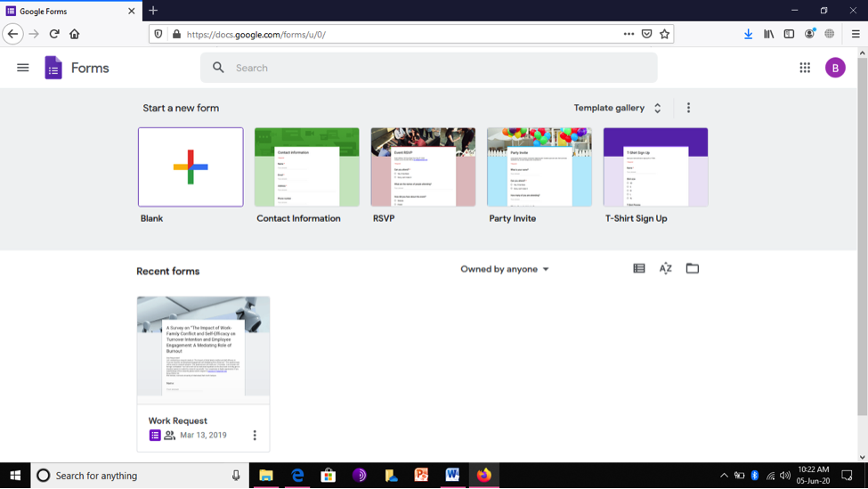Click the page vertical scrollbar

862,235
